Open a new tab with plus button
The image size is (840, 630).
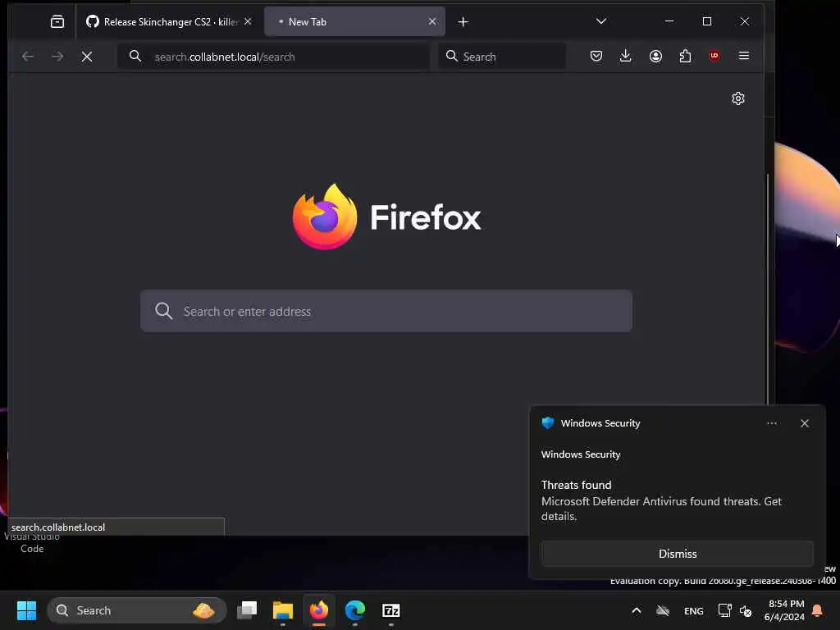tap(463, 21)
